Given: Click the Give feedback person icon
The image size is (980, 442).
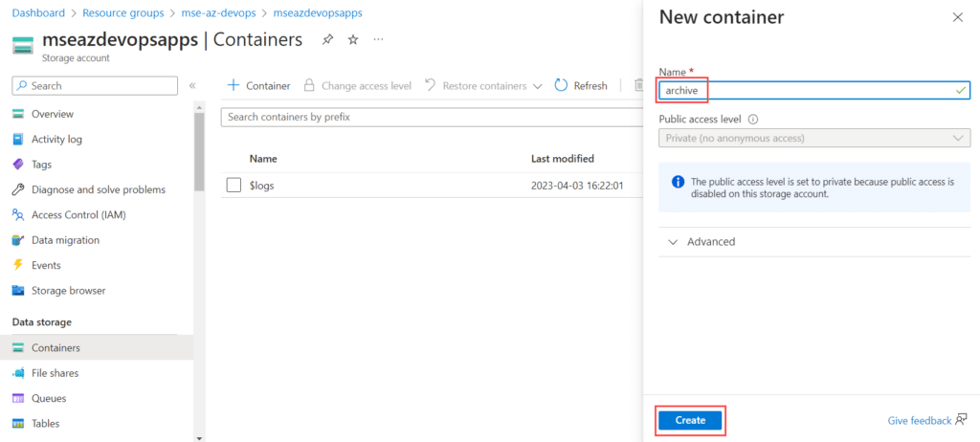Looking at the screenshot, I should 961,420.
